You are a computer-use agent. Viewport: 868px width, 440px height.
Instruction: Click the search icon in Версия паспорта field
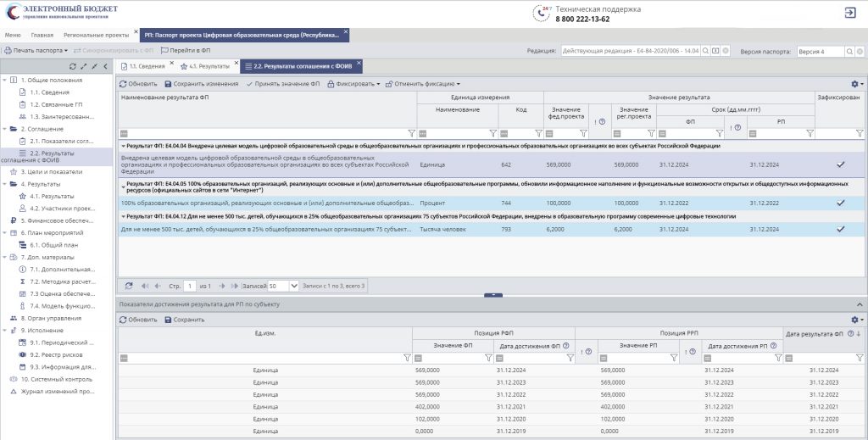849,52
